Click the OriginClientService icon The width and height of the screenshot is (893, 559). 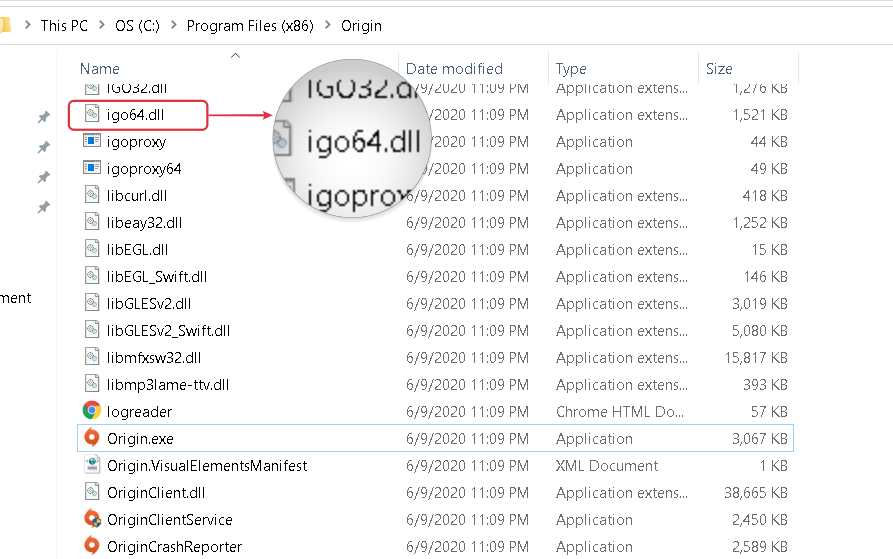pos(92,519)
